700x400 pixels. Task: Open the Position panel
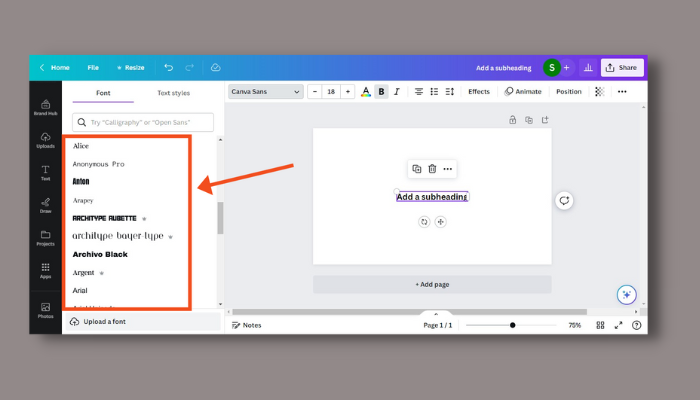pyautogui.click(x=569, y=92)
